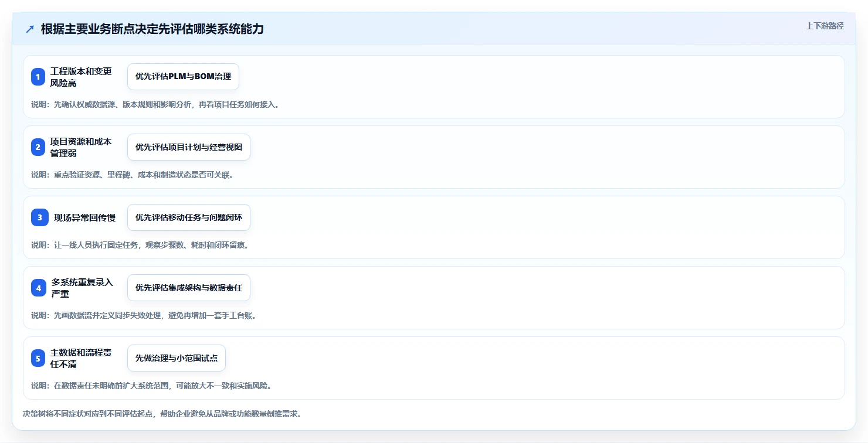Click the note starting 重点验证资源
Screen dimensions: 868x443
pos(132,175)
